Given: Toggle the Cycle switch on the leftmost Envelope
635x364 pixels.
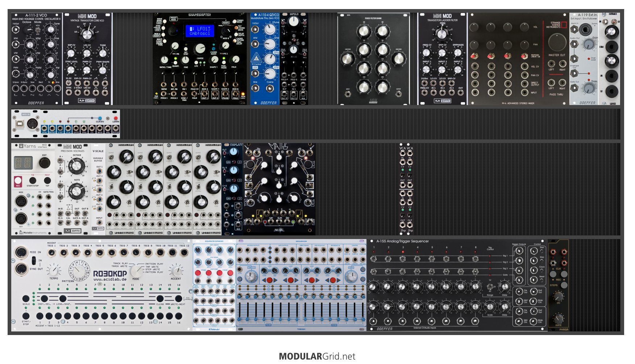Looking at the screenshot, I should 129,203.
